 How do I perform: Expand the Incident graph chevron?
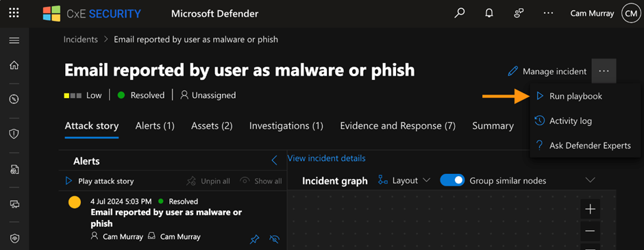point(590,180)
